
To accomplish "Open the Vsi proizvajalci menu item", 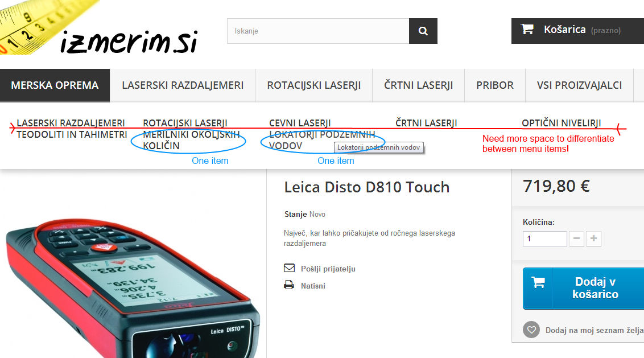I will coord(579,85).
